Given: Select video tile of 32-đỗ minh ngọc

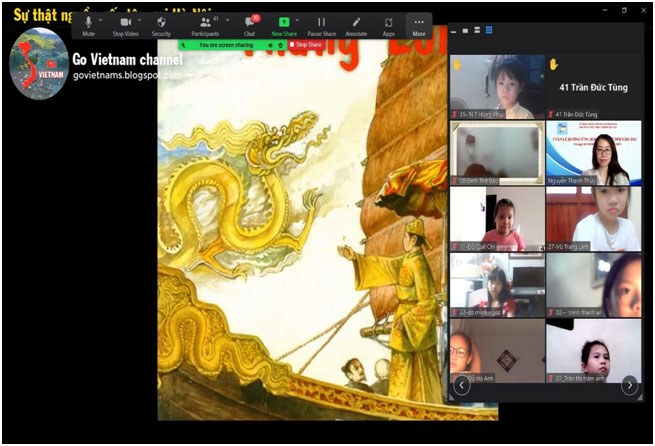Looking at the screenshot, I should coord(497,285).
